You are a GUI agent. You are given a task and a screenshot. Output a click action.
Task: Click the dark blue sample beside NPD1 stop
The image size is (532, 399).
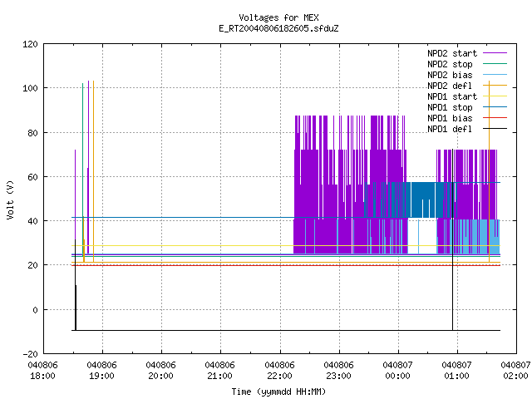[495, 107]
